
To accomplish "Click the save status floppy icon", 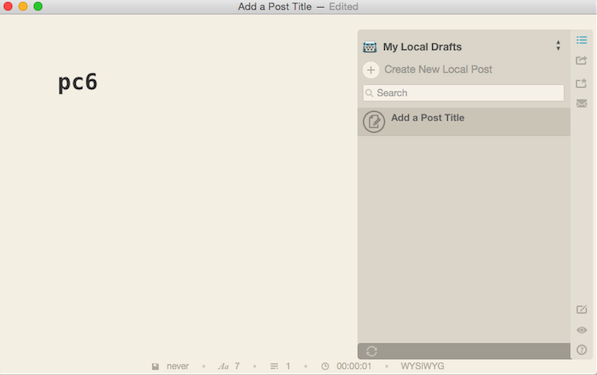I will click(155, 366).
